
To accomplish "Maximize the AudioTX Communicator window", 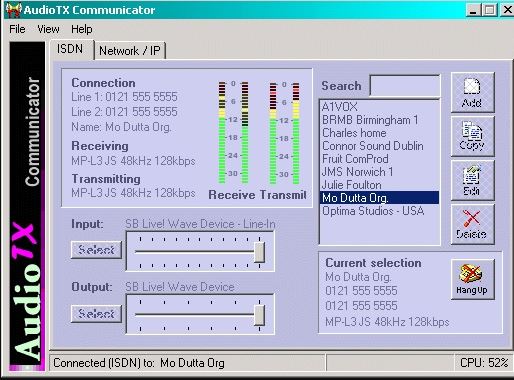I will coord(489,10).
